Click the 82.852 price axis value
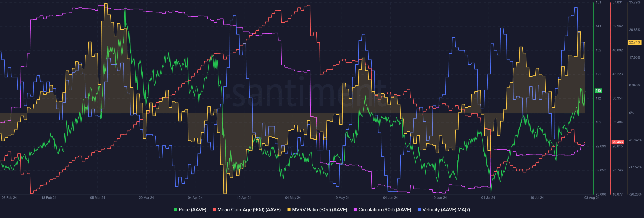Image resolution: width=644 pixels, height=218 pixels. click(x=600, y=170)
